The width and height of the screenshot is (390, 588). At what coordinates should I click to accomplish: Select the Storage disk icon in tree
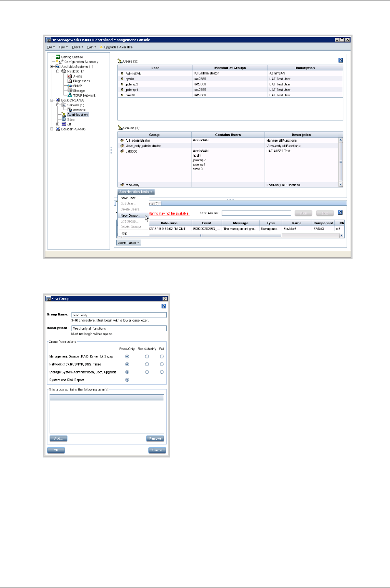tap(70, 90)
